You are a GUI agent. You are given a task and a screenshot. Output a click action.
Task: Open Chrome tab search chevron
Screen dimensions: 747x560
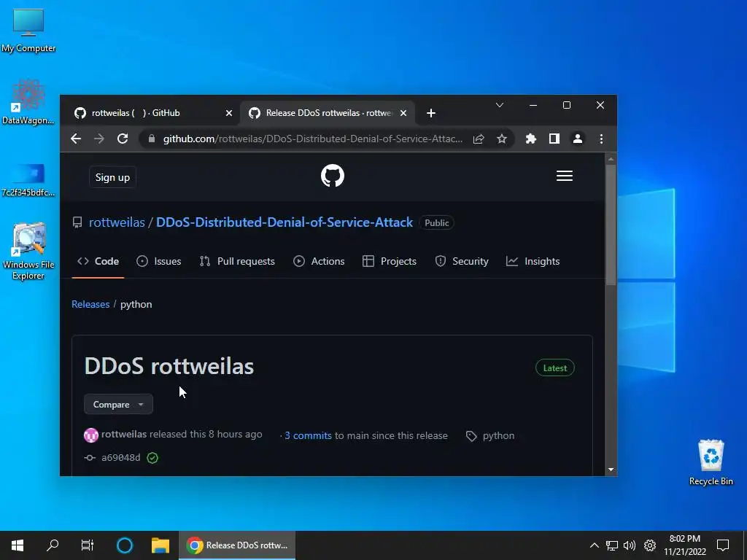point(499,105)
